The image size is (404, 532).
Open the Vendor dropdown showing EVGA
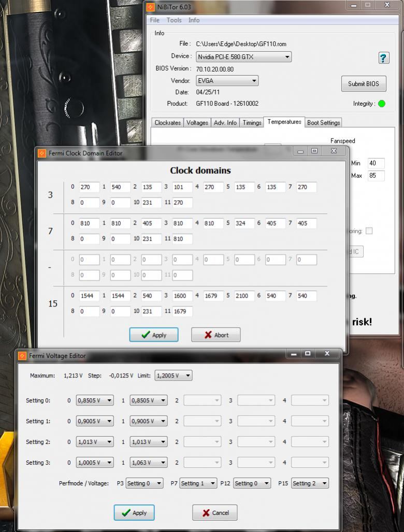[x=227, y=81]
